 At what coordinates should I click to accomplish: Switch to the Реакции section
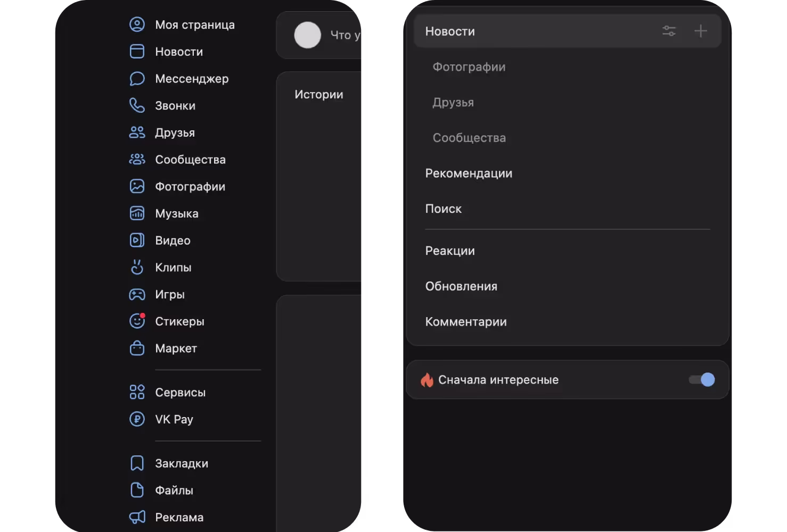click(x=450, y=251)
